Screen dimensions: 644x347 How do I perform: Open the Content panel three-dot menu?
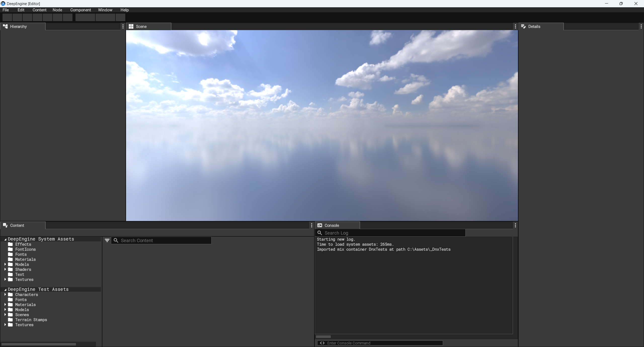311,225
